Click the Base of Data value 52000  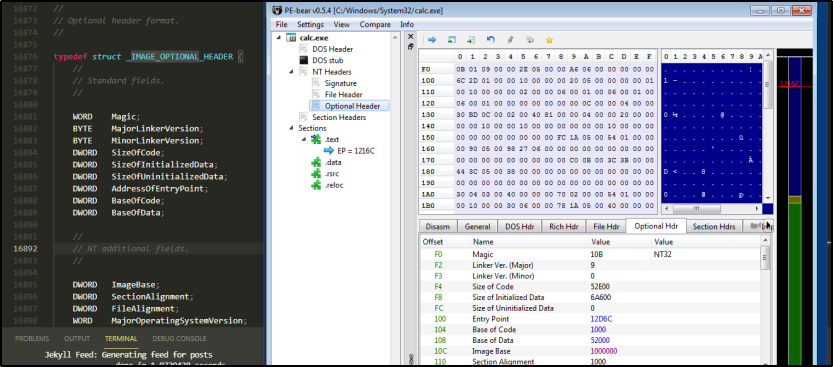[x=601, y=340]
